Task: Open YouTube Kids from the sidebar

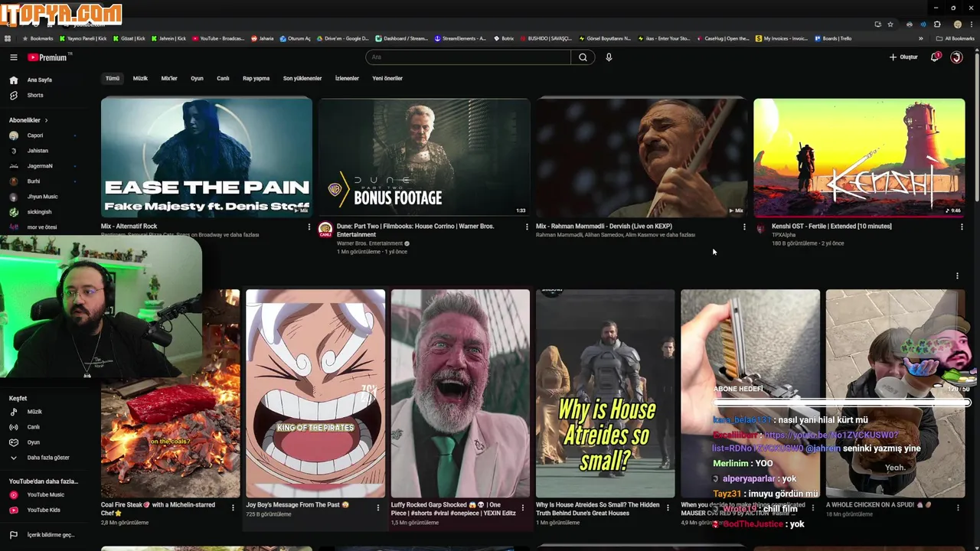Action: [x=44, y=510]
